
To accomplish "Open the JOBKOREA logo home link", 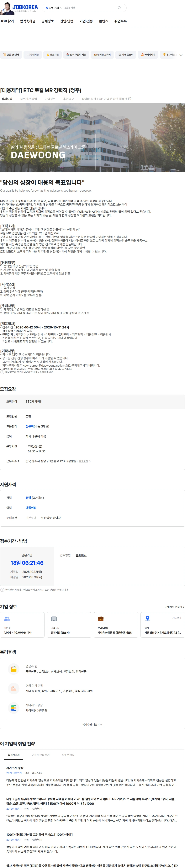I will point(25,7).
